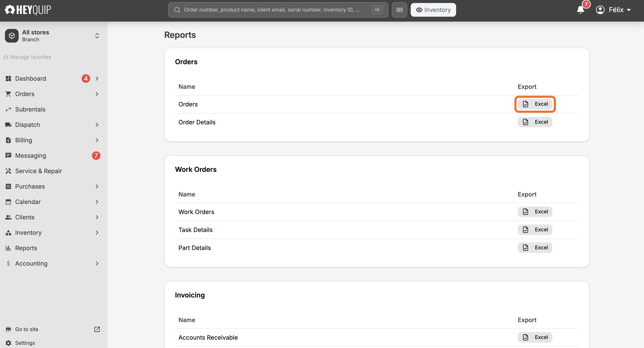Click the red 4 Dashboard badge
The width and height of the screenshot is (644, 348).
pos(86,79)
